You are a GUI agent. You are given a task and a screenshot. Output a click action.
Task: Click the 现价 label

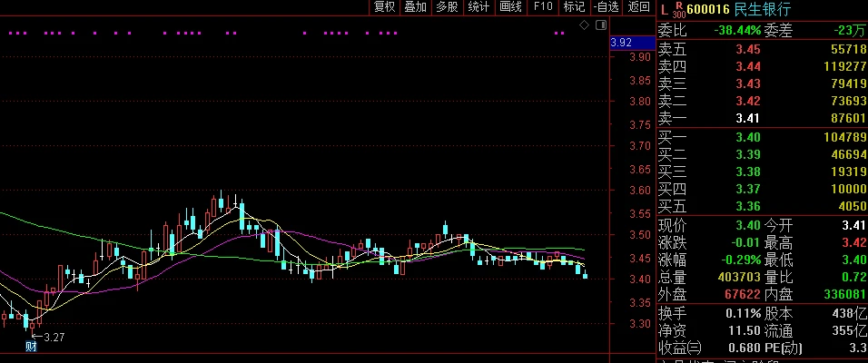pyautogui.click(x=672, y=226)
